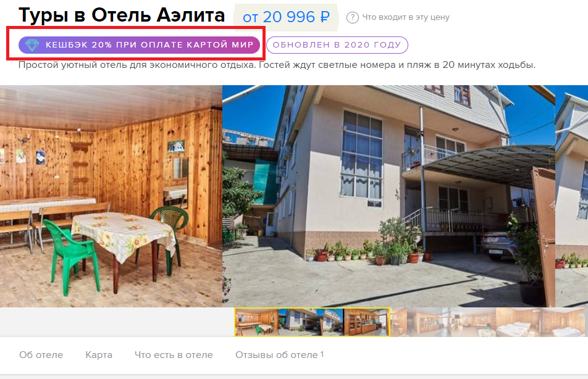588x379 pixels.
Task: Open 'Отзывы об отеле' tab
Action: (279, 355)
